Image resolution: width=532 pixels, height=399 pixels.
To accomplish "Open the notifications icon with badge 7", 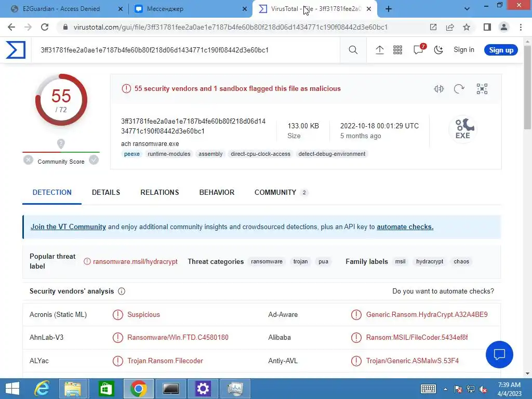I will [x=419, y=49].
